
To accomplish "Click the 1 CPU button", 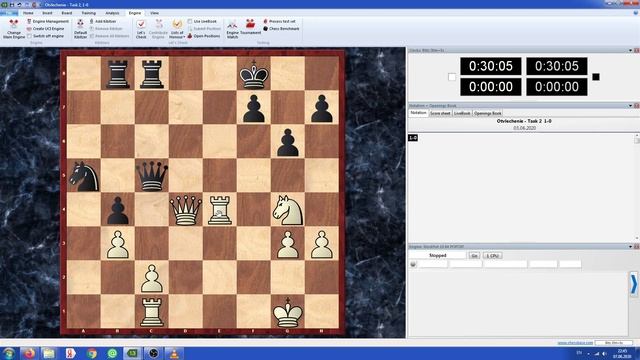I will 493,256.
